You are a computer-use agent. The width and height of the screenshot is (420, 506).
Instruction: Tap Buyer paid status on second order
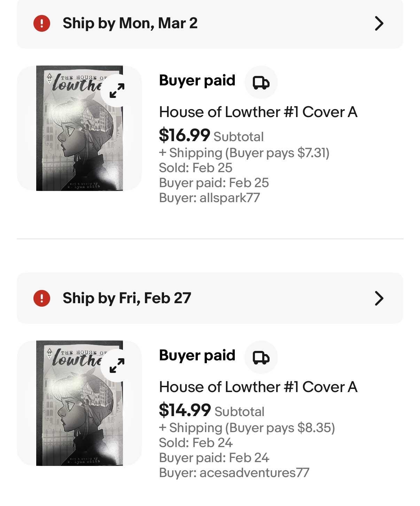click(197, 355)
